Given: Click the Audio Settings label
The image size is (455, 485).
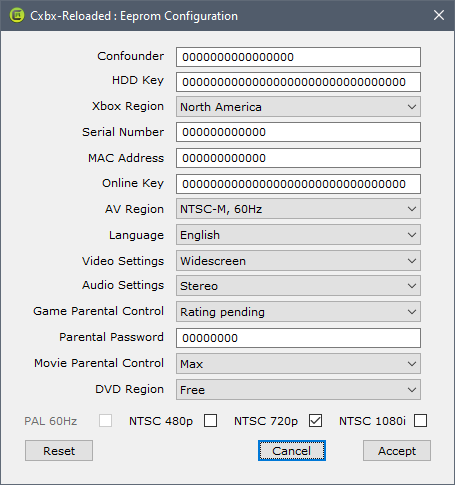Looking at the screenshot, I should point(123,285).
